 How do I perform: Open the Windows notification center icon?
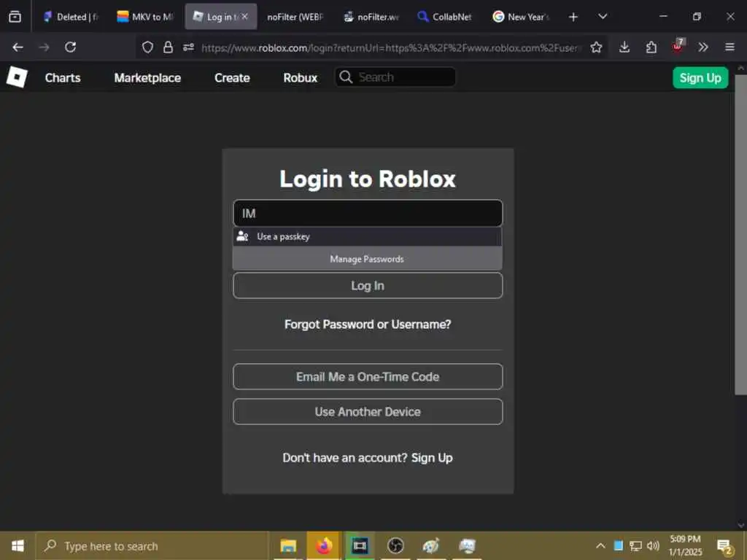tap(724, 546)
